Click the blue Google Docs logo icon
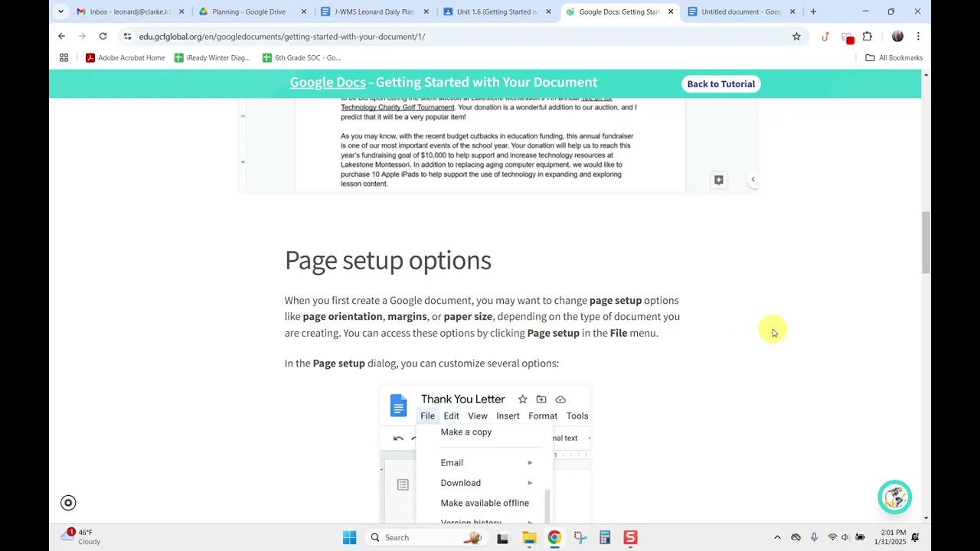980x551 pixels. point(398,406)
